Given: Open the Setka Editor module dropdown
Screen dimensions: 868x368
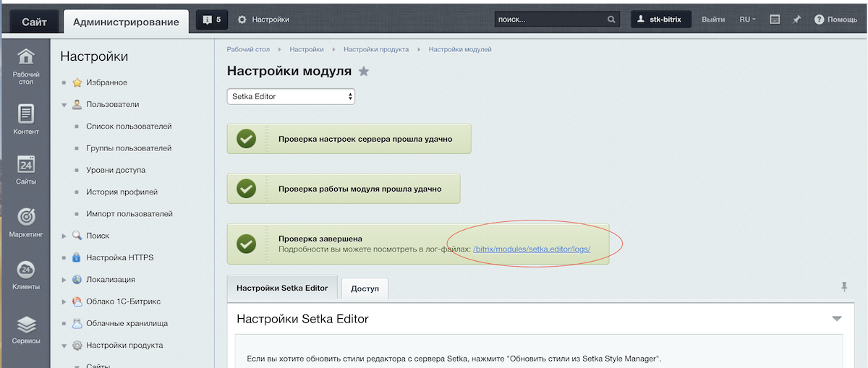Looking at the screenshot, I should [291, 96].
